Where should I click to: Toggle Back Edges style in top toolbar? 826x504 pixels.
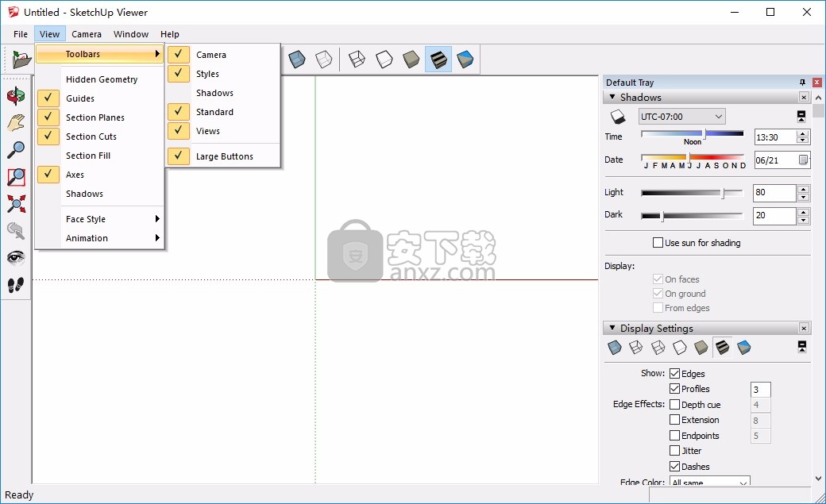pyautogui.click(x=324, y=59)
